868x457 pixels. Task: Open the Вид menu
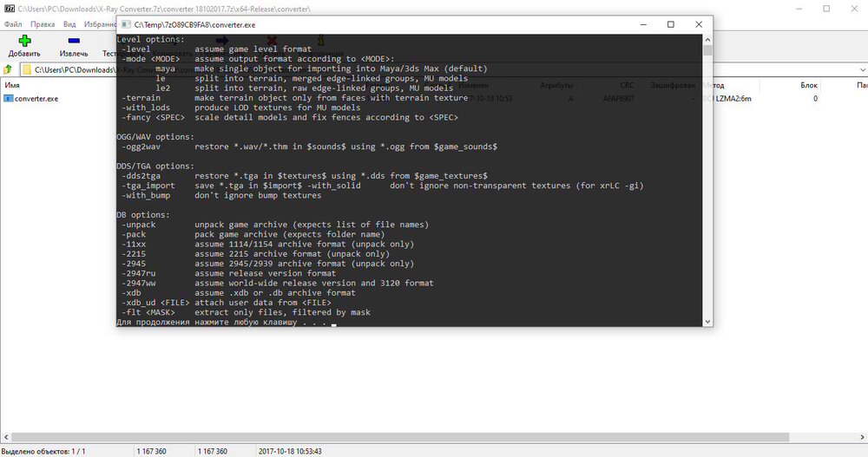click(69, 24)
